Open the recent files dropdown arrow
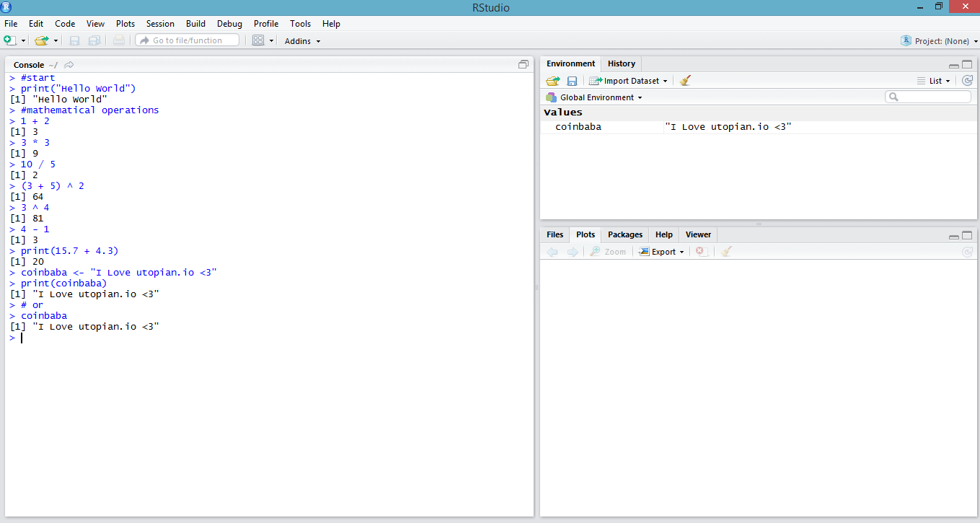Image resolution: width=980 pixels, height=523 pixels. point(56,41)
